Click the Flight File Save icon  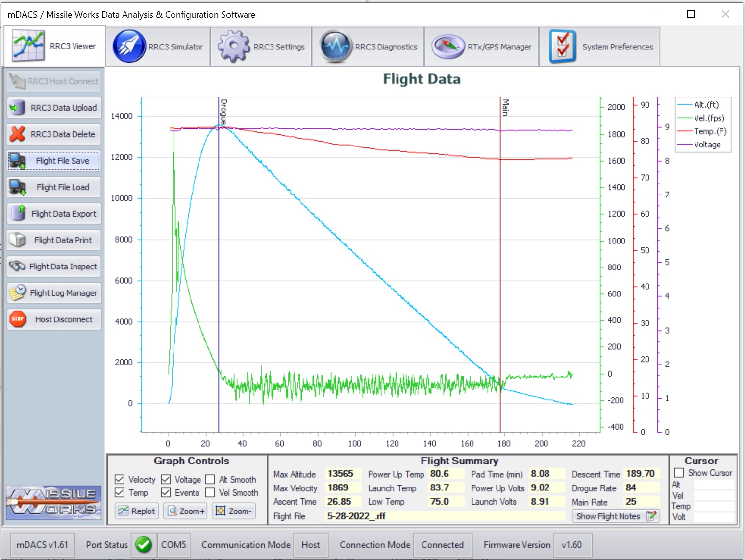point(18,161)
